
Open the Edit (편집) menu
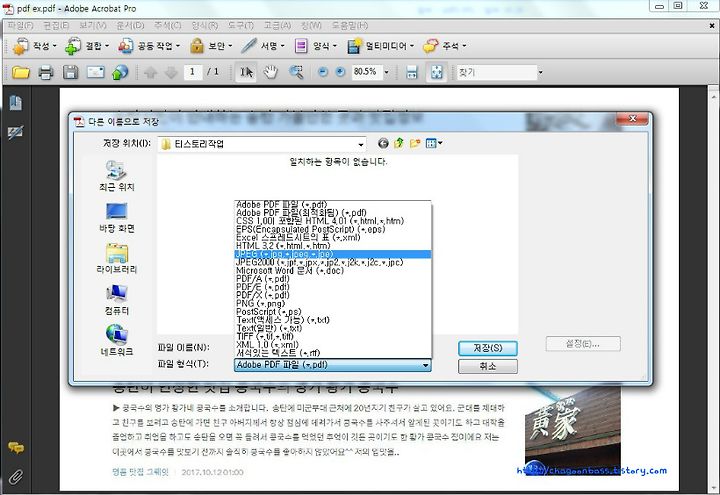pyautogui.click(x=56, y=25)
